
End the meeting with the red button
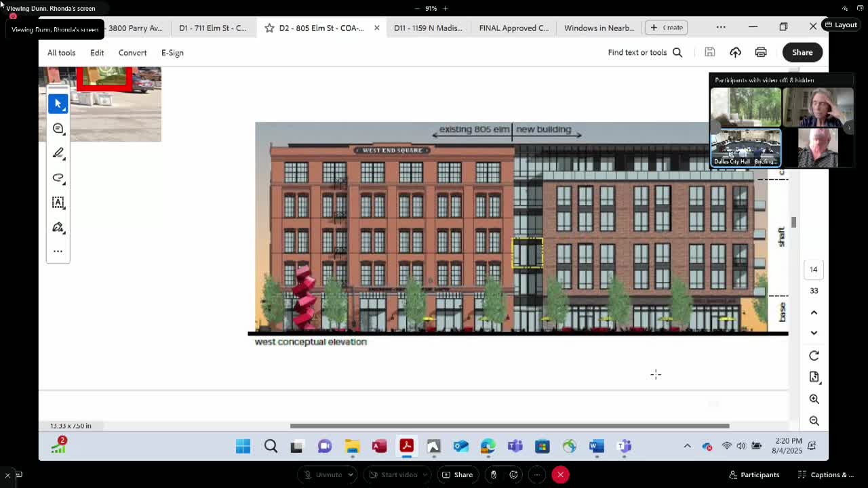(x=560, y=474)
